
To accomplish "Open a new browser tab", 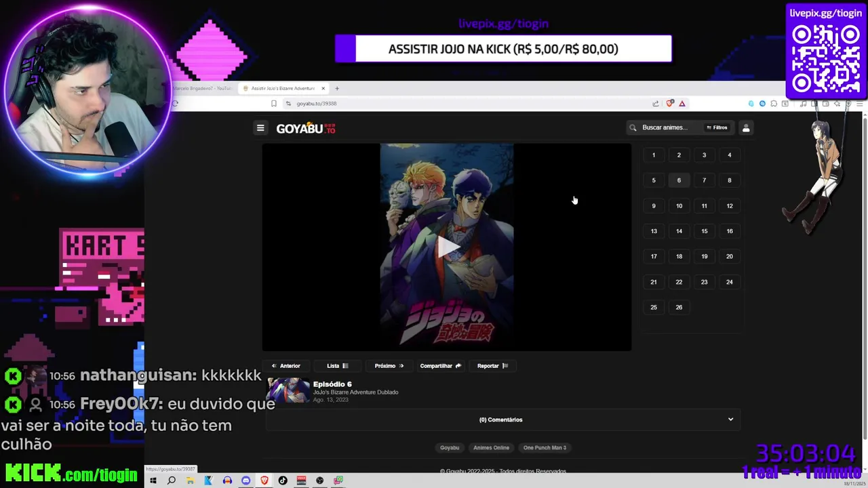I will click(336, 88).
